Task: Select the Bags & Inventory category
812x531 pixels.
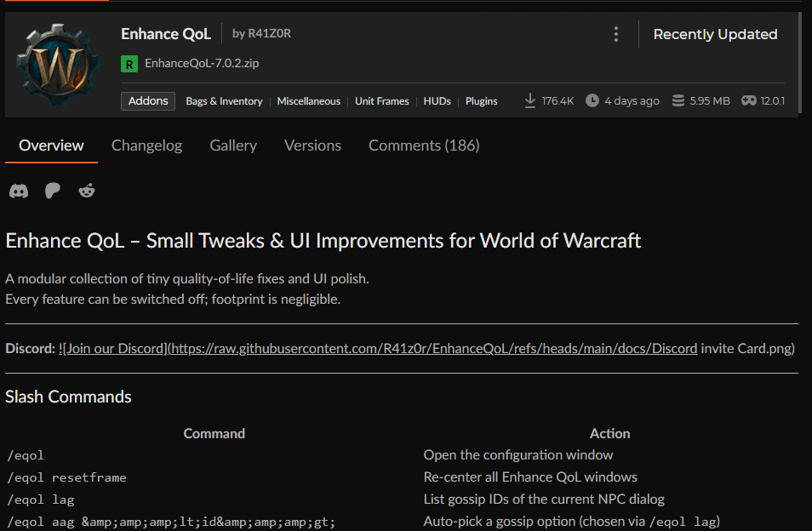Action: pos(224,101)
